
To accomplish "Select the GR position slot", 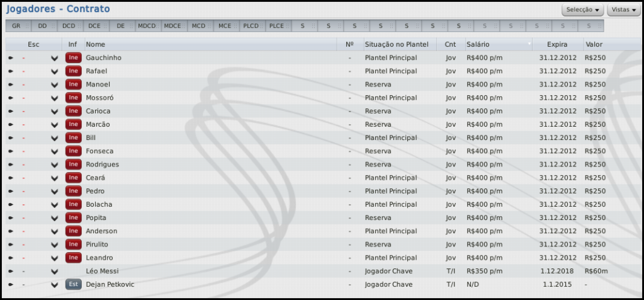I will 17,26.
